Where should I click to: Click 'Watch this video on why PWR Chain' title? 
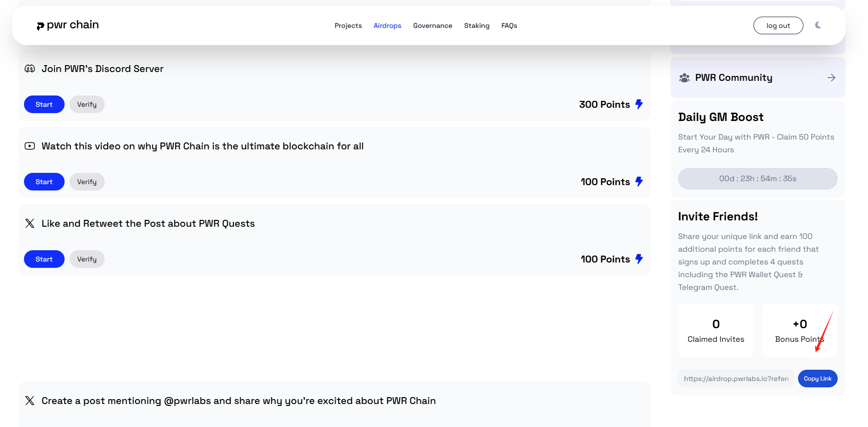pyautogui.click(x=203, y=146)
